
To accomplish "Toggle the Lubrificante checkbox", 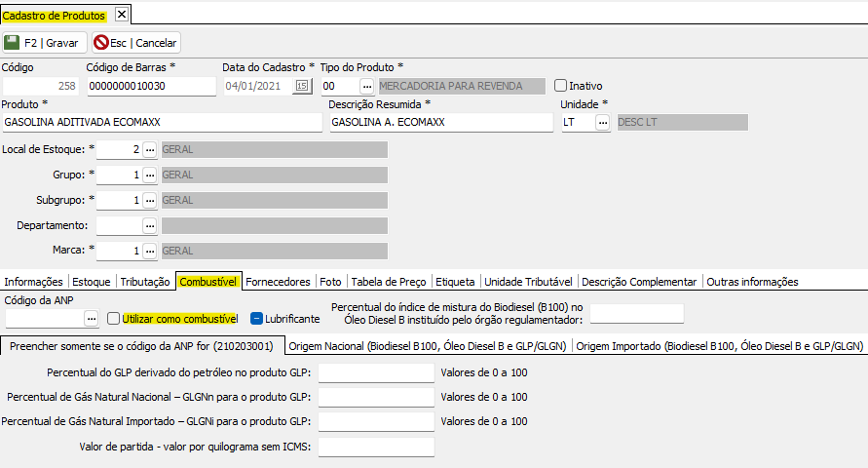I will pyautogui.click(x=257, y=319).
